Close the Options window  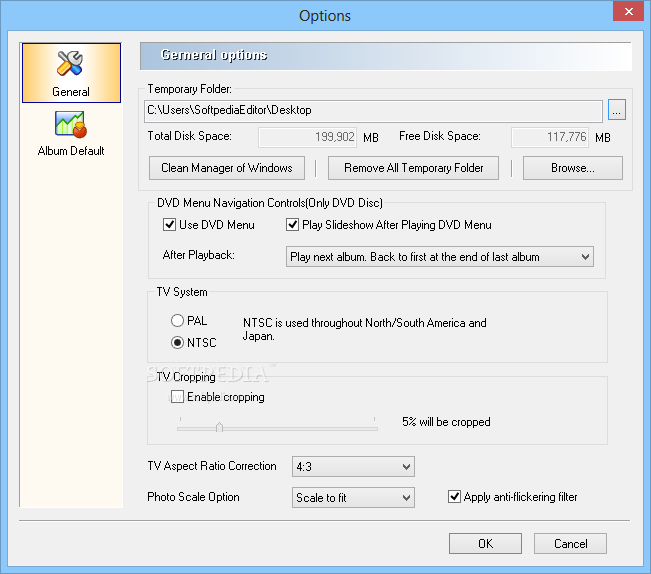pyautogui.click(x=629, y=11)
